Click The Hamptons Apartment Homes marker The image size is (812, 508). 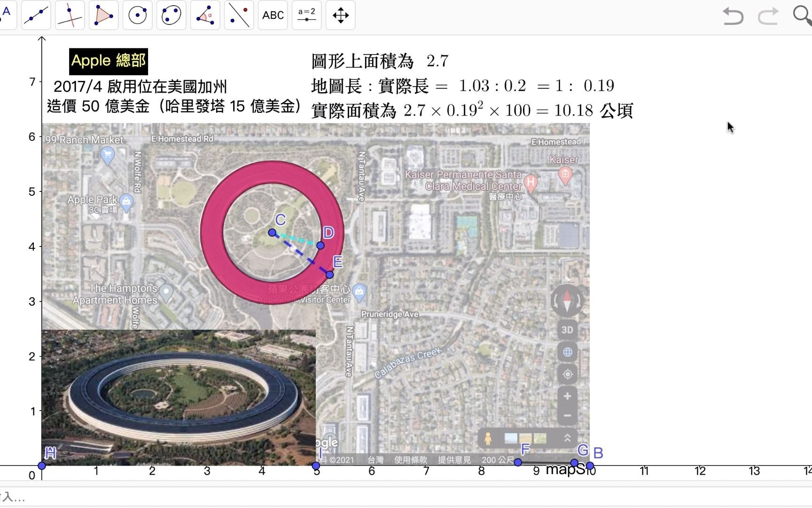coord(166,293)
